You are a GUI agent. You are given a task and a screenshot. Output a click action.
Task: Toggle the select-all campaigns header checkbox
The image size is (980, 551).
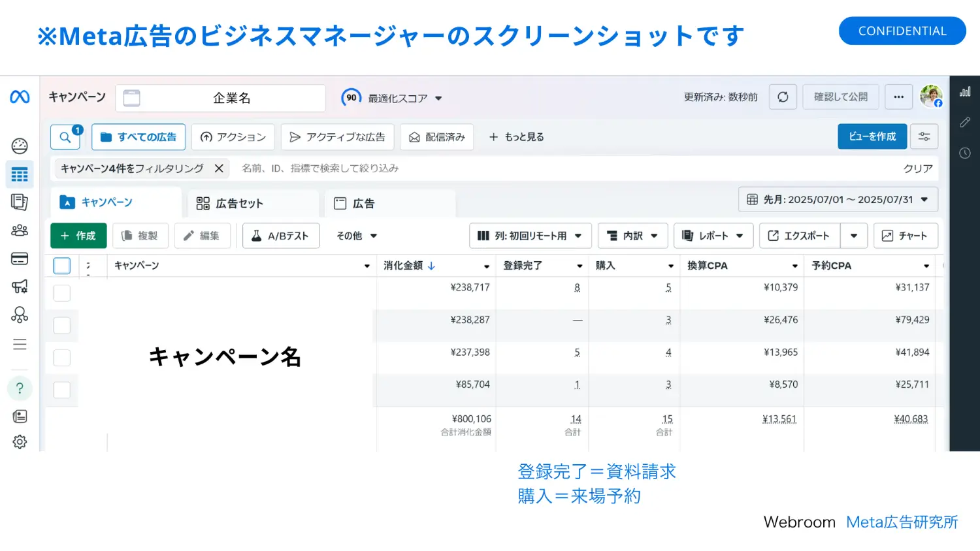(x=62, y=266)
